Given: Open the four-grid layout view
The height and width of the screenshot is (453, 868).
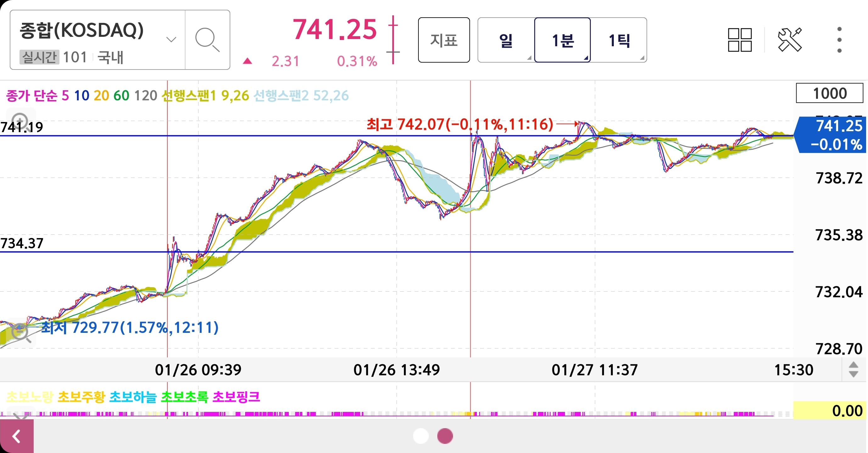Looking at the screenshot, I should point(740,40).
